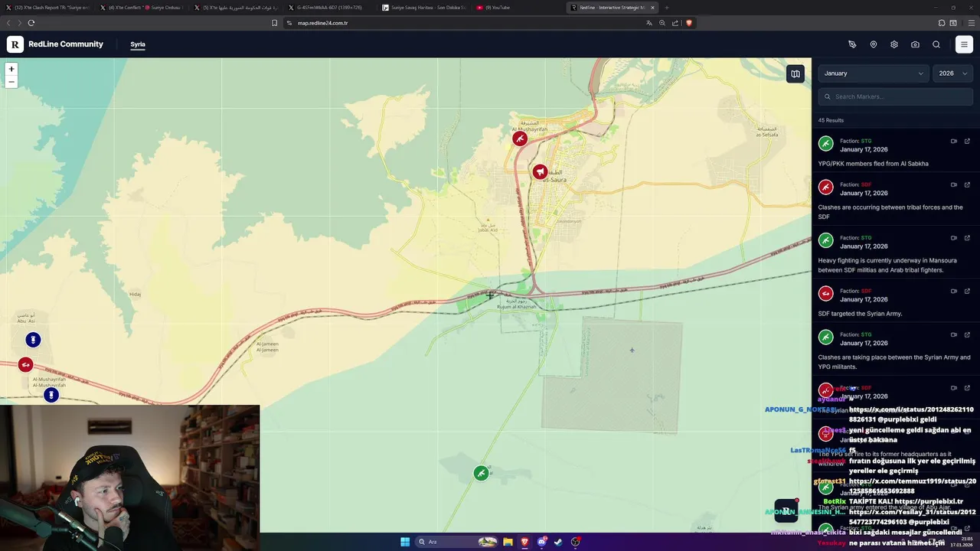This screenshot has width=980, height=551.
Task: Open a new browser tab
Action: 666,8
